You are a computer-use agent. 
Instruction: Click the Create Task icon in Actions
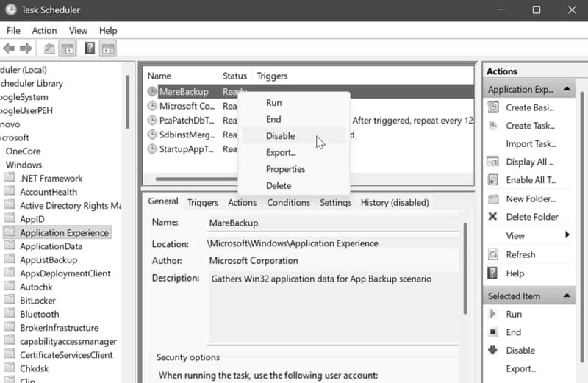point(493,126)
